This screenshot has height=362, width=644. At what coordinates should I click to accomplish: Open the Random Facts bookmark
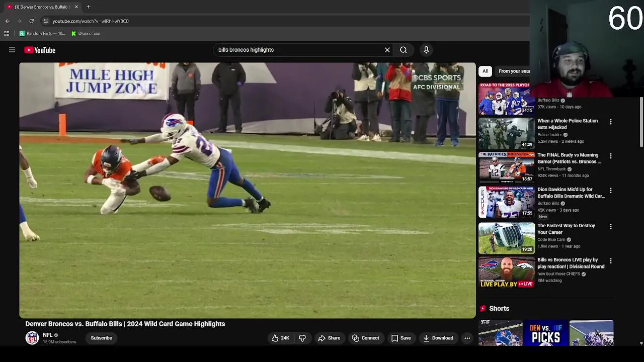pos(42,33)
